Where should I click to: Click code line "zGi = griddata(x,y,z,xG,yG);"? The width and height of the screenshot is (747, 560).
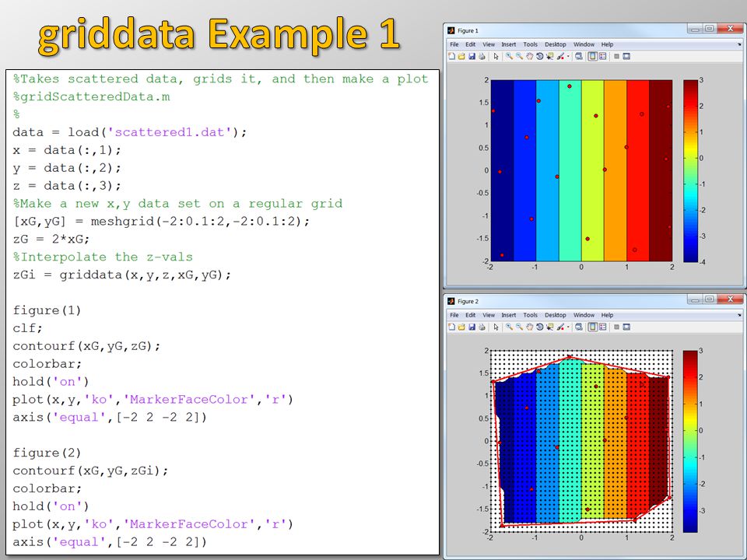[122, 275]
